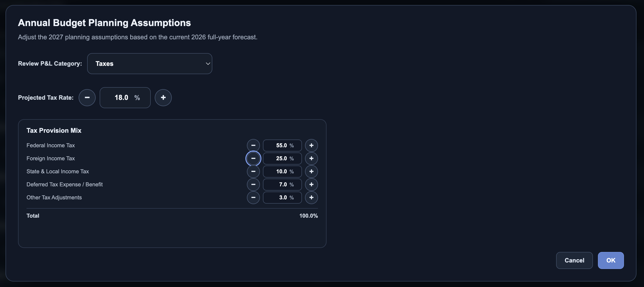Viewport: 644px width, 287px height.
Task: Increase State & Local Income Tax share
Action: [x=311, y=172]
